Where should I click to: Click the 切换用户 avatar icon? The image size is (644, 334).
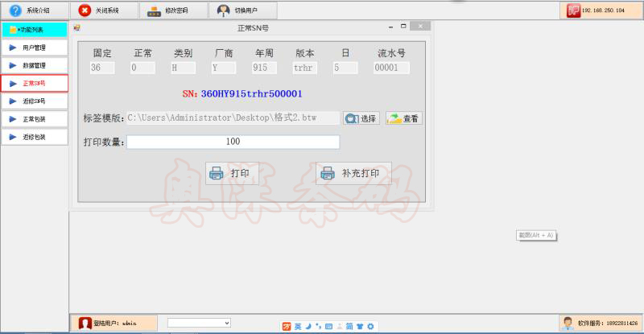pos(223,10)
